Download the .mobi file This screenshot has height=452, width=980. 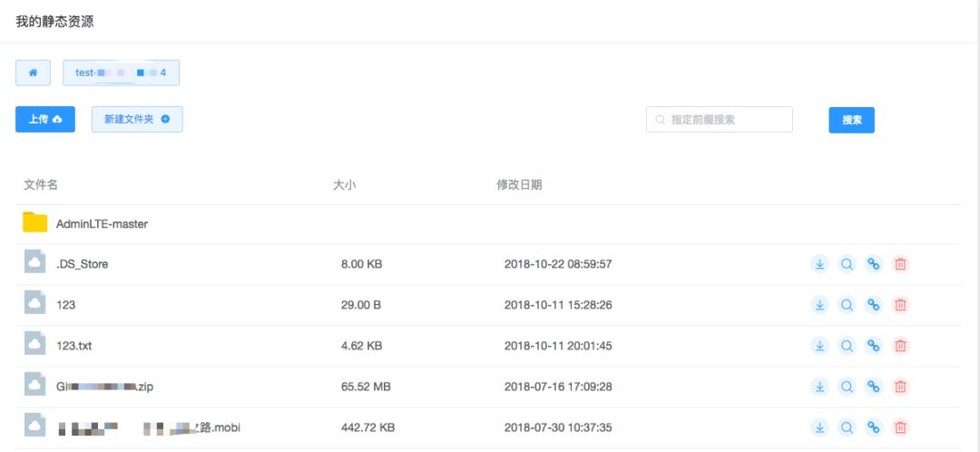pyautogui.click(x=819, y=427)
